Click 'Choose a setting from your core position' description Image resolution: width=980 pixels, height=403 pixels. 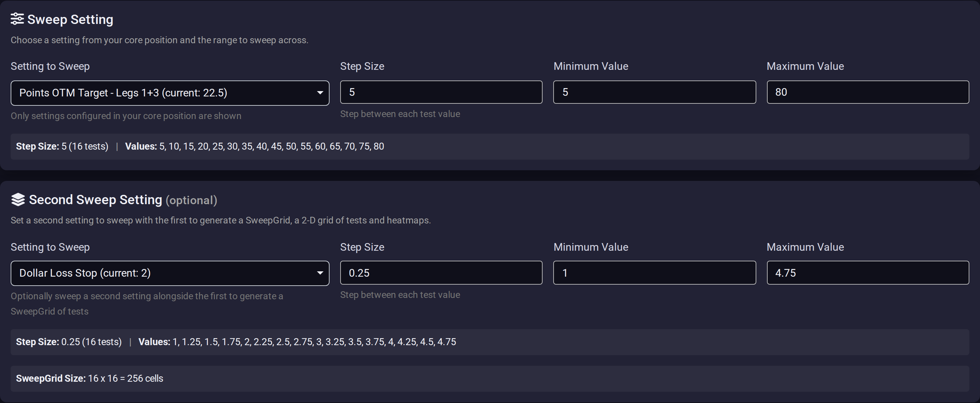coord(159,40)
